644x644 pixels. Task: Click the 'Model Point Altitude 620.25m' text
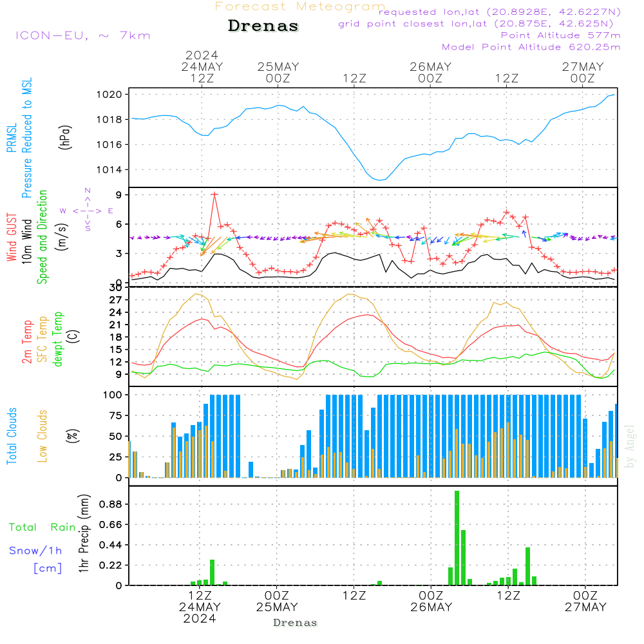[x=531, y=47]
